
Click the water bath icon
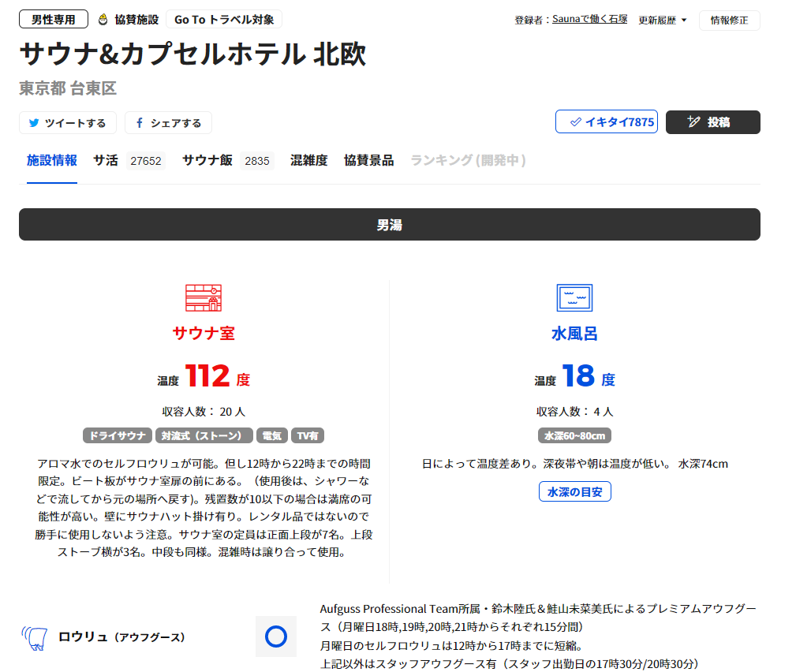574,298
